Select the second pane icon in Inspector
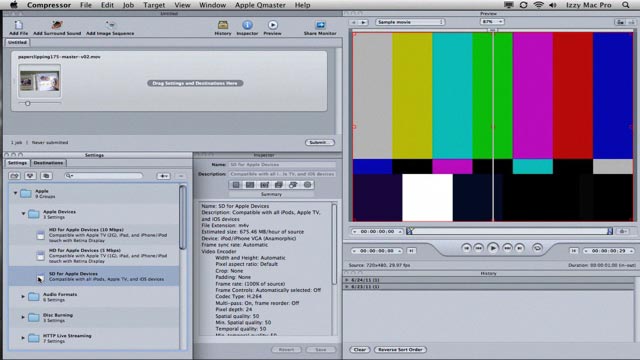The width and height of the screenshot is (640, 360). [x=250, y=185]
